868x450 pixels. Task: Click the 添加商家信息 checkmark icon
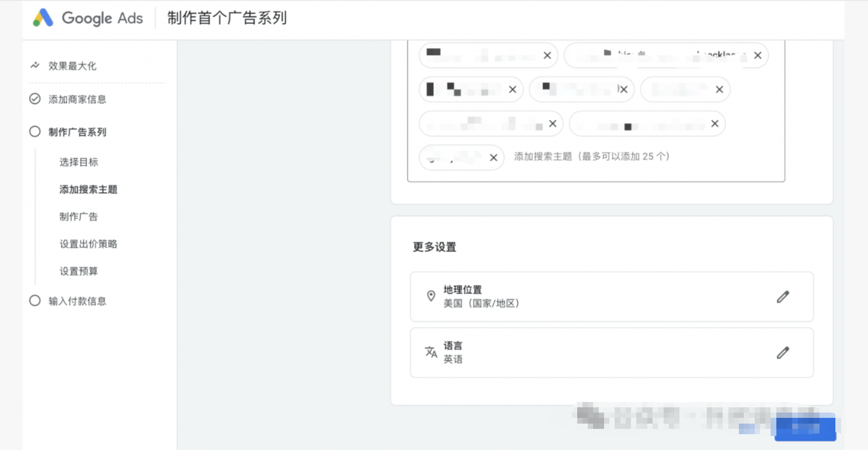pos(35,99)
